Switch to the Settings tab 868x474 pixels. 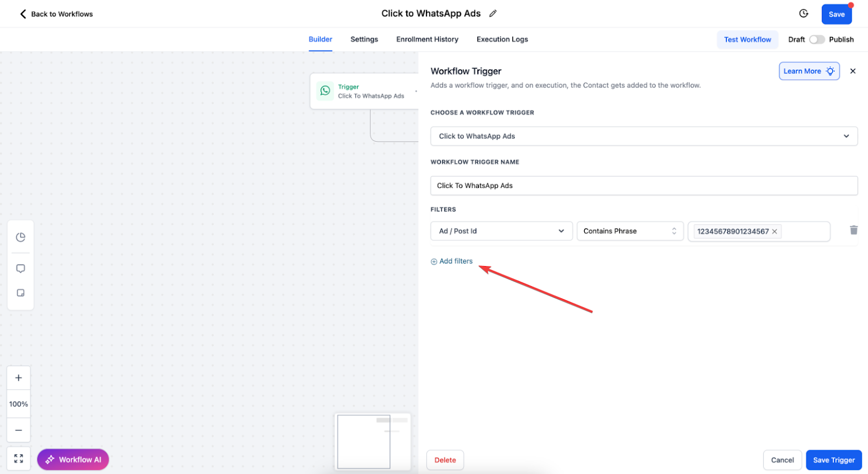pos(364,40)
